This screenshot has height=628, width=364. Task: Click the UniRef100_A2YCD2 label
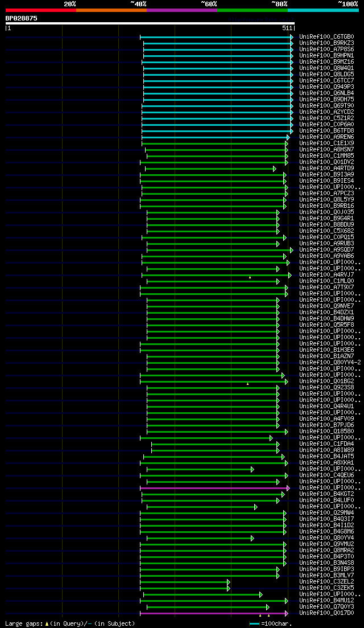(326, 112)
